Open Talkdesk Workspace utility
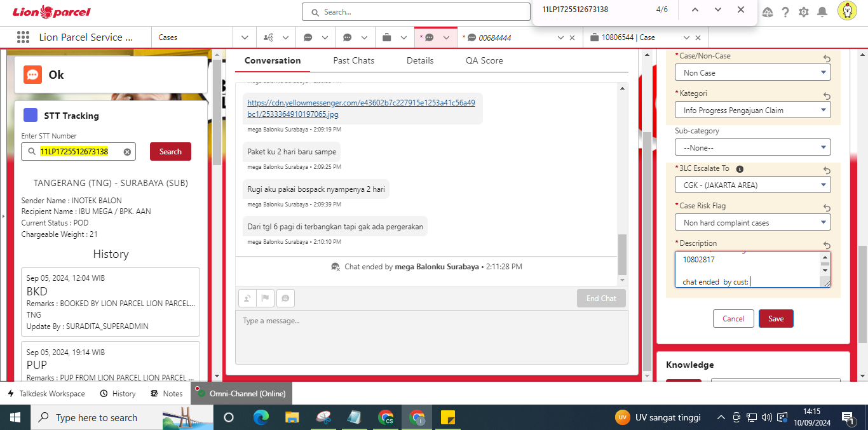The height and width of the screenshot is (430, 868). pyautogui.click(x=46, y=394)
